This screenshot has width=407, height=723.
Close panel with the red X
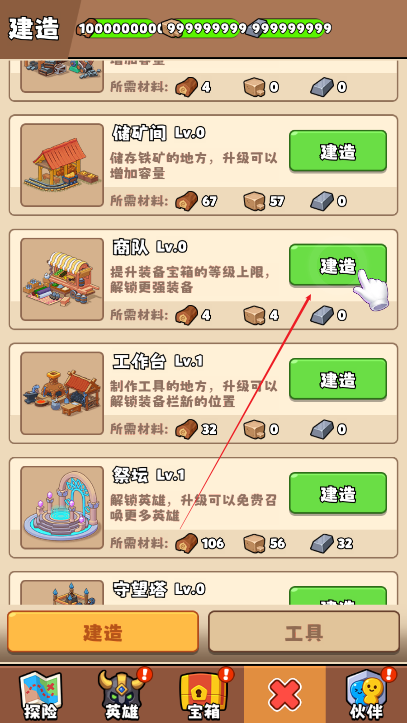click(285, 694)
